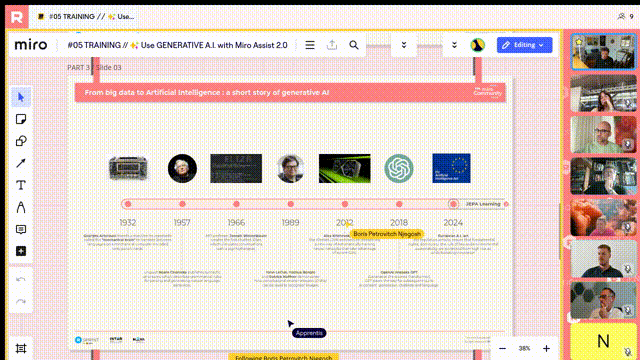The height and width of the screenshot is (360, 640).
Task: Open the frames tool at bottom left
Action: (x=21, y=348)
